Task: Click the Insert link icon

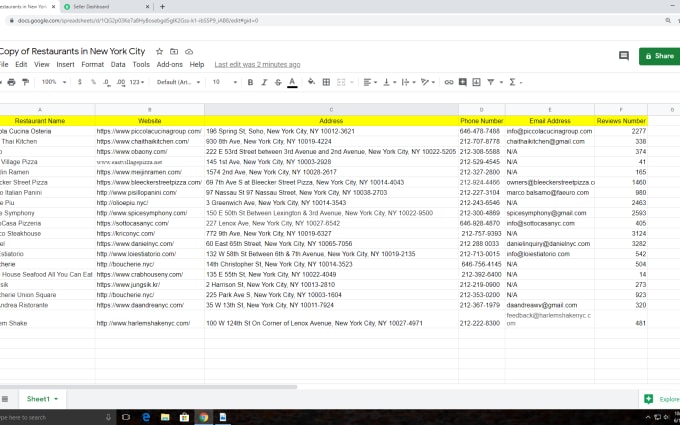Action: [x=449, y=82]
